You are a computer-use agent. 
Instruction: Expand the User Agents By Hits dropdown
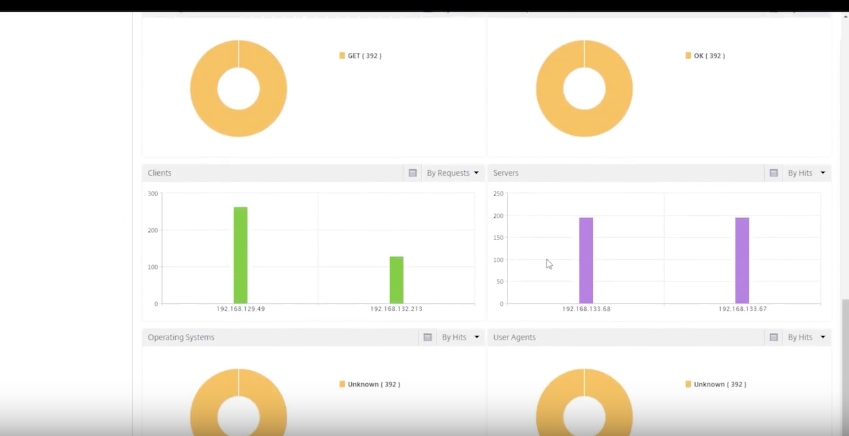[806, 337]
